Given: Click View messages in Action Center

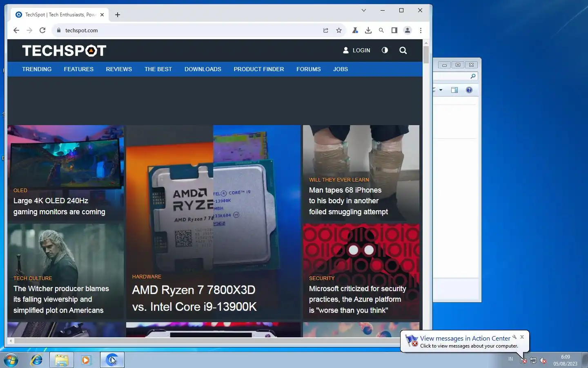Looking at the screenshot, I should point(465,339).
